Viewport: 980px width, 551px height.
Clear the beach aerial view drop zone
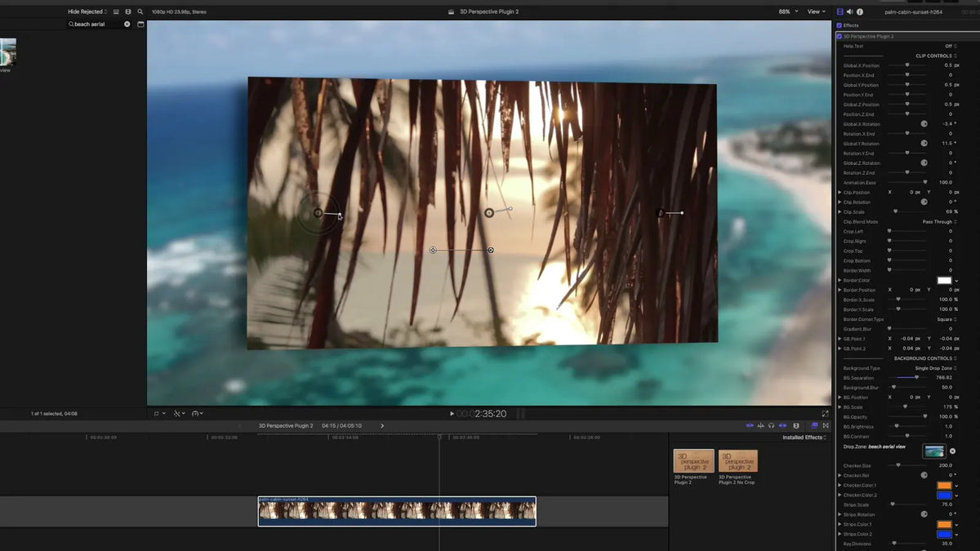click(952, 451)
